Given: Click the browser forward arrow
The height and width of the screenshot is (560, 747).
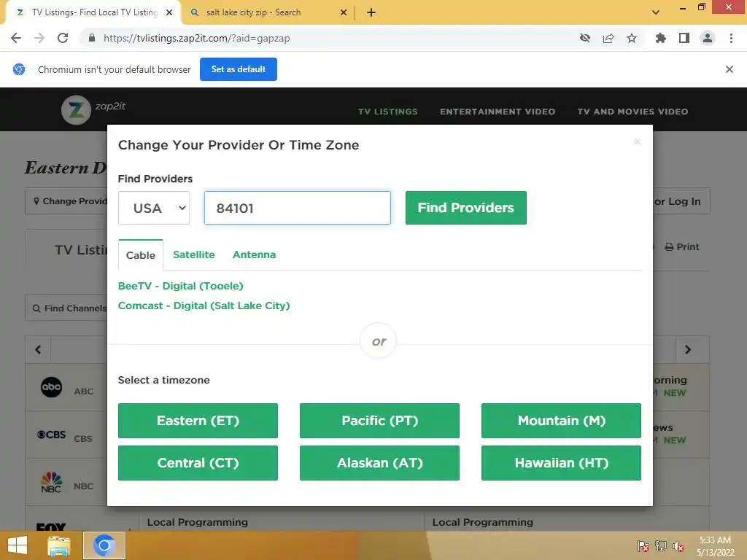Looking at the screenshot, I should point(39,38).
